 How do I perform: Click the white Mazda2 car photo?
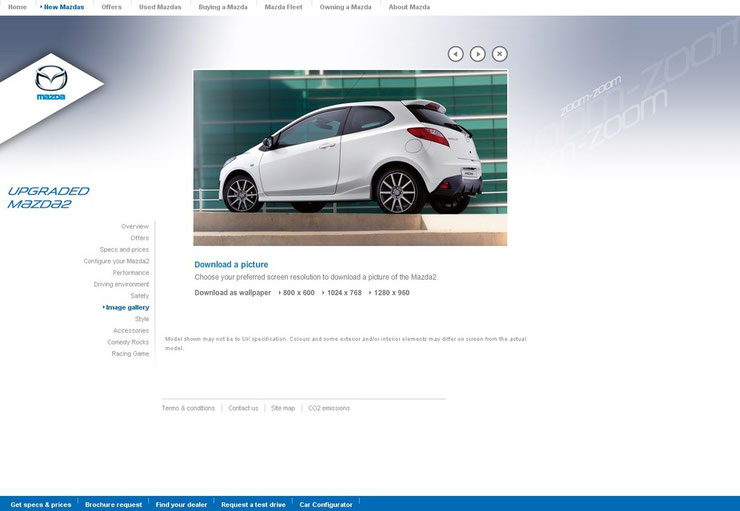(x=350, y=158)
